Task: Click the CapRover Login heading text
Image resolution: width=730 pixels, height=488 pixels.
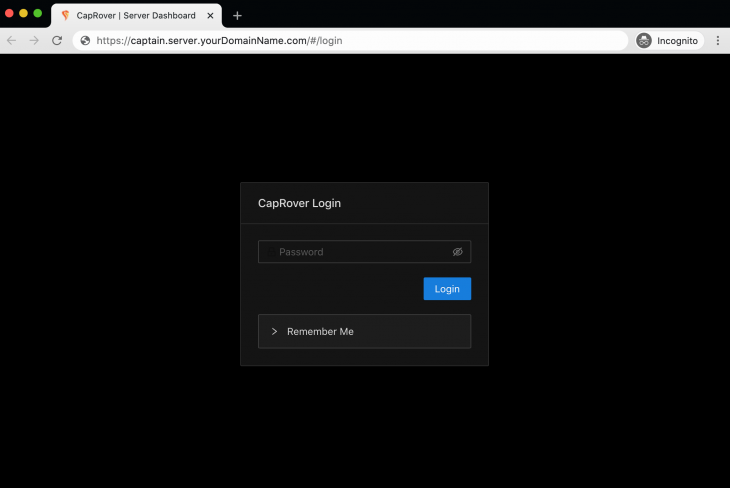Action: click(x=299, y=203)
